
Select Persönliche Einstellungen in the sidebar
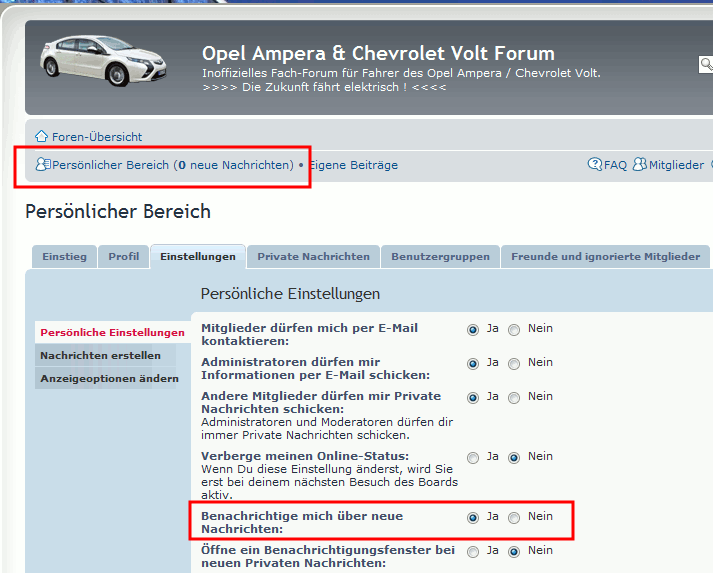(x=112, y=332)
